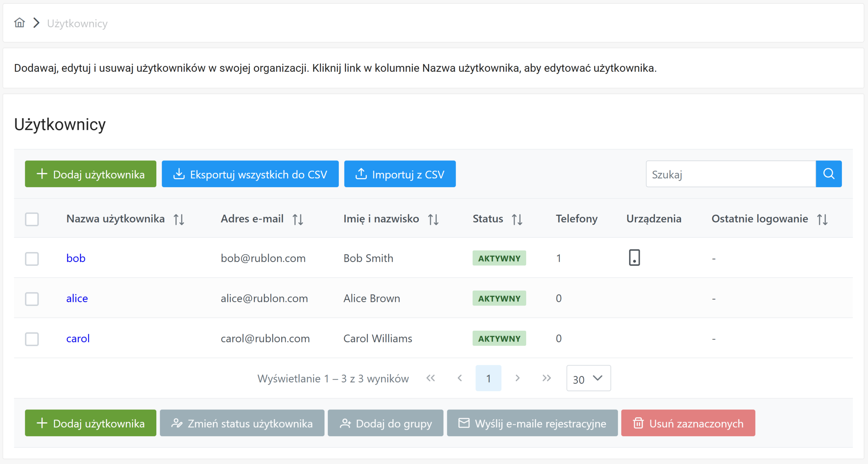
Task: Click bob's mobile device icon
Action: click(x=634, y=258)
